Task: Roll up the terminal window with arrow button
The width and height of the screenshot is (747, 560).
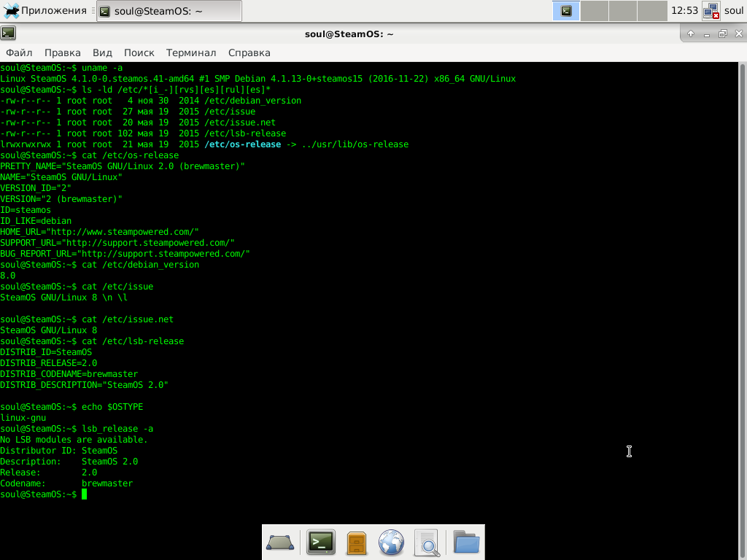Action: [691, 34]
